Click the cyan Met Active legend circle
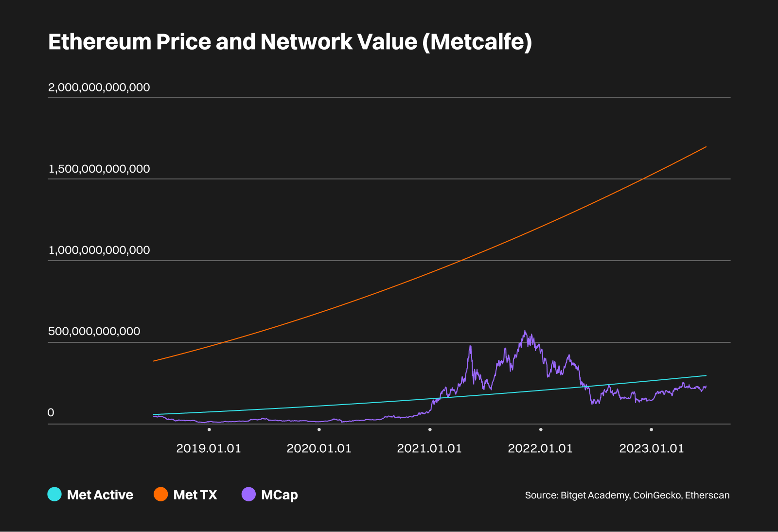This screenshot has height=532, width=778. (54, 494)
